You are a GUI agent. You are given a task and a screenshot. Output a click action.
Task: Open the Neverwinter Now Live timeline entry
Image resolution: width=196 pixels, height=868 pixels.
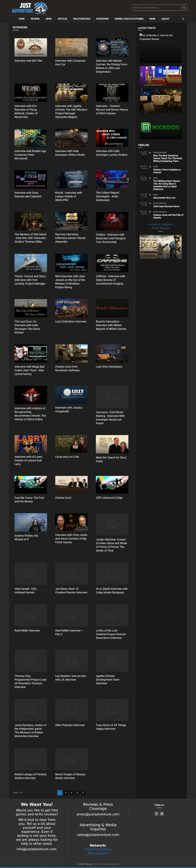tap(164, 198)
